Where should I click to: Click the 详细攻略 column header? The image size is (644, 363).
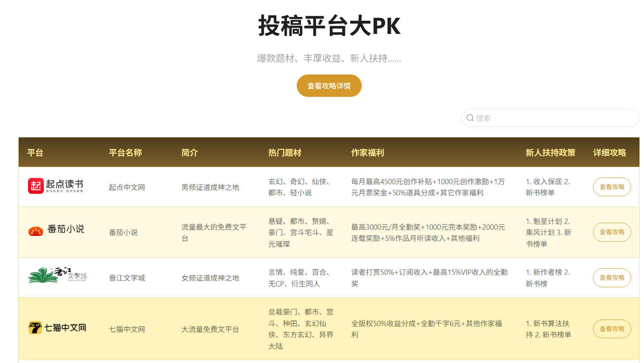click(609, 153)
